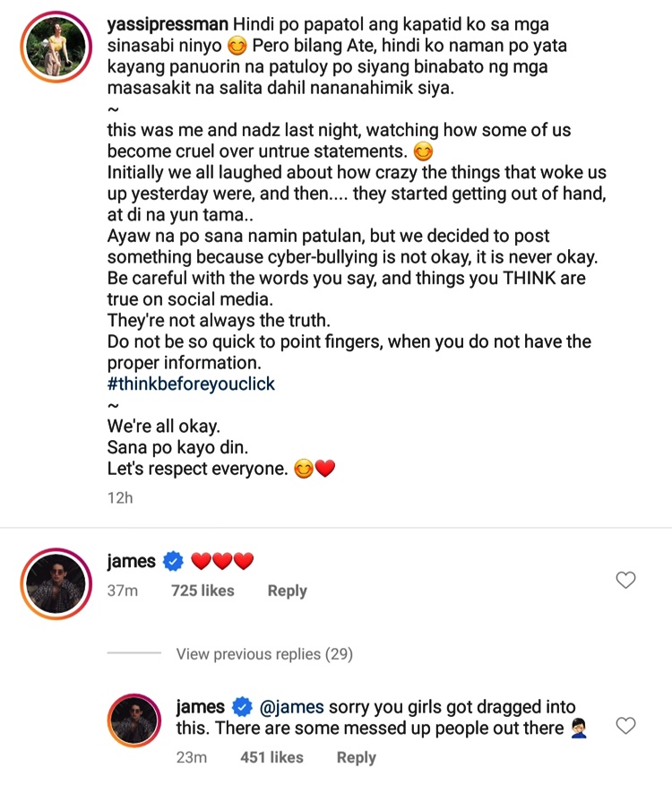Image resolution: width=672 pixels, height=794 pixels.
Task: View the 451 likes list
Action: (271, 757)
